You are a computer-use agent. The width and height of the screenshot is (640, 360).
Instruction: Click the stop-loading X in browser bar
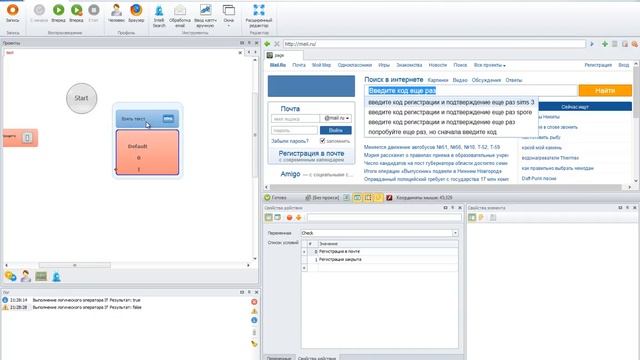coord(277,44)
